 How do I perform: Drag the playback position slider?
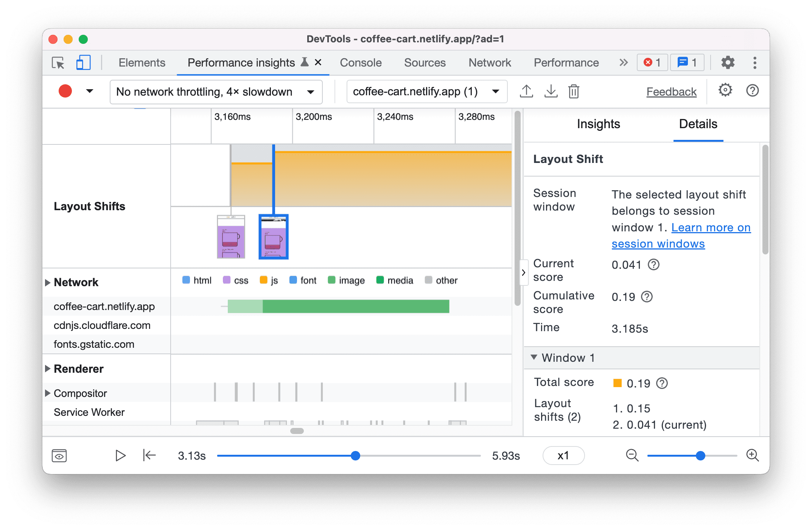point(355,456)
